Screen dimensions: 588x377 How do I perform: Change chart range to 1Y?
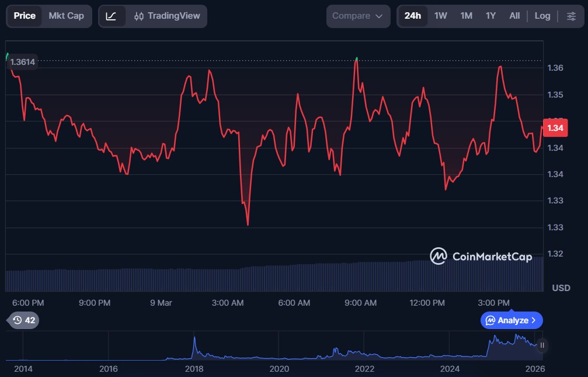click(490, 16)
